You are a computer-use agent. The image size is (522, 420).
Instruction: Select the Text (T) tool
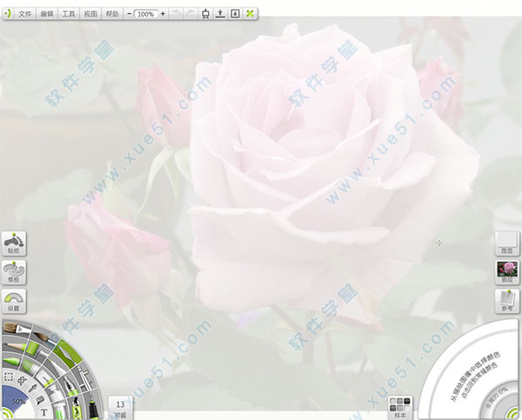click(x=43, y=412)
